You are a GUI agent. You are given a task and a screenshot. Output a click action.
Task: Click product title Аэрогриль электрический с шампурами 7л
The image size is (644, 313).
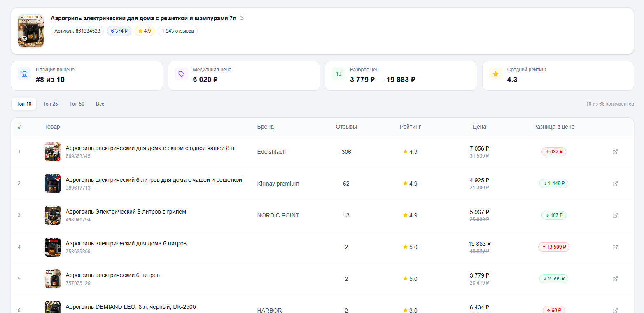coord(143,18)
